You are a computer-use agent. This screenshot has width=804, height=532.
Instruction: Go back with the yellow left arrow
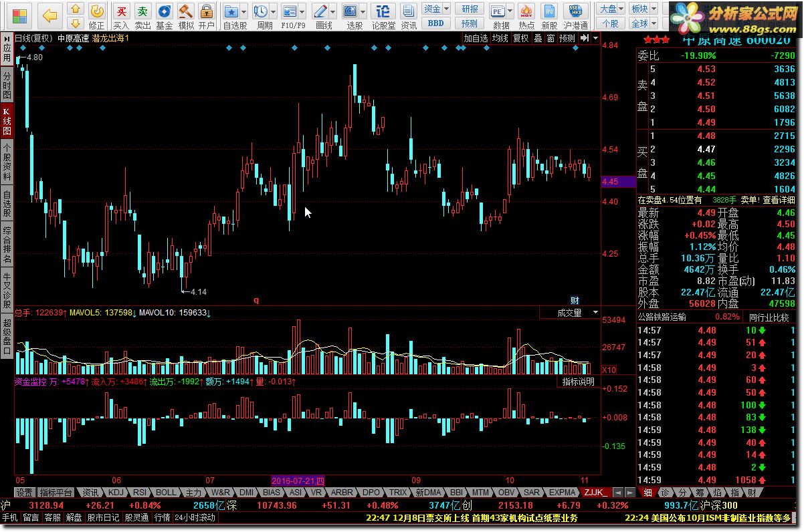[49, 15]
